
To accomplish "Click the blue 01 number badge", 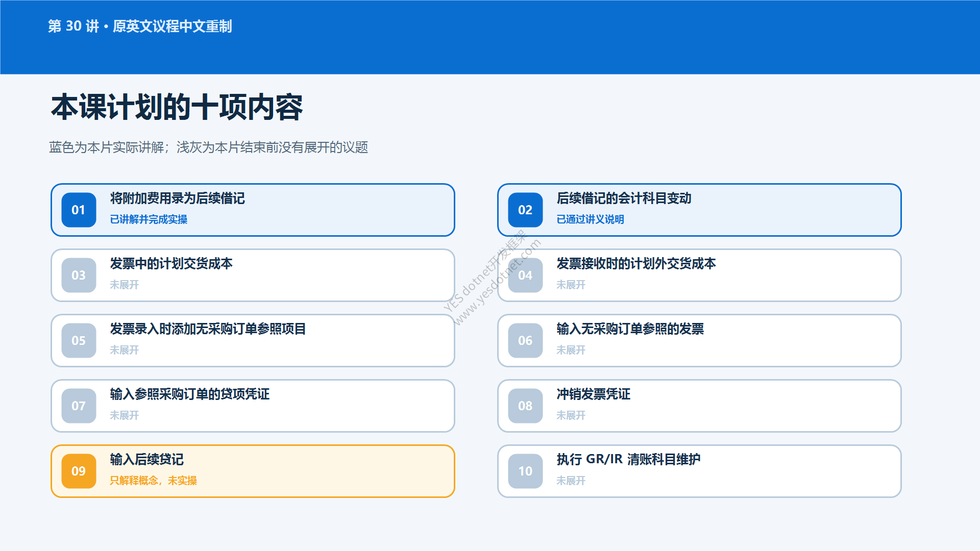I will (79, 210).
